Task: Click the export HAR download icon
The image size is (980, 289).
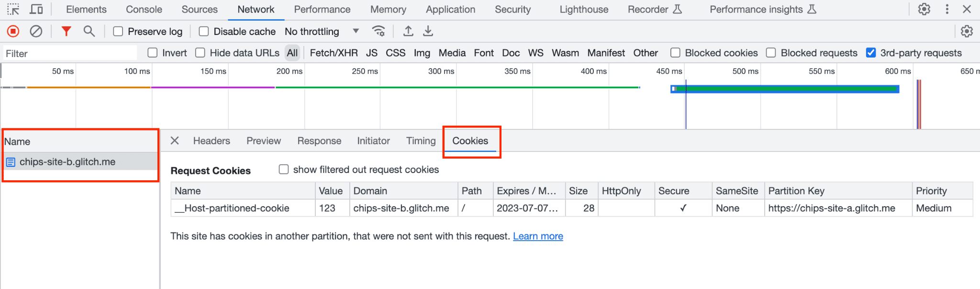Action: 428,32
